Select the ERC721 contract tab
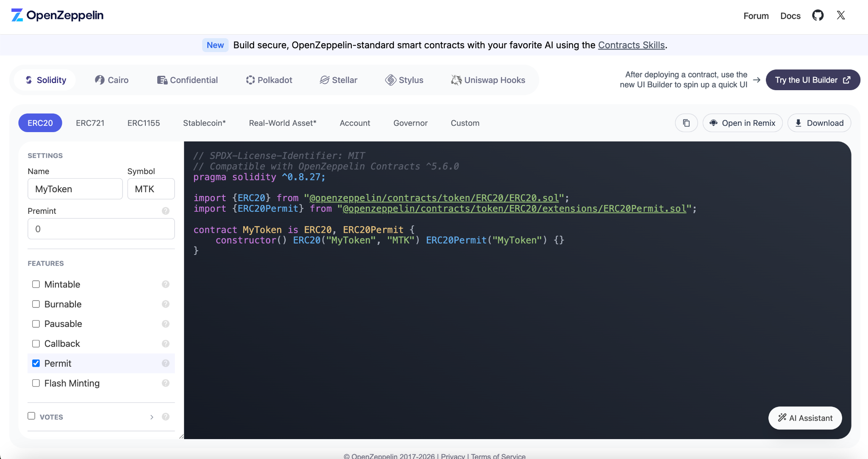Screen dimensions: 868x459 [x=90, y=123]
